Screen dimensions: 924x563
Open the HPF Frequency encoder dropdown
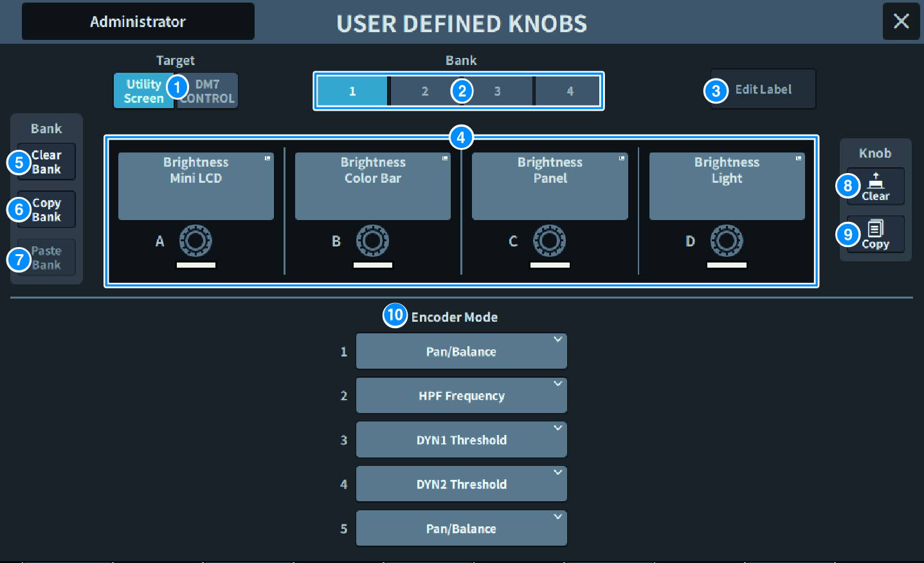point(461,396)
